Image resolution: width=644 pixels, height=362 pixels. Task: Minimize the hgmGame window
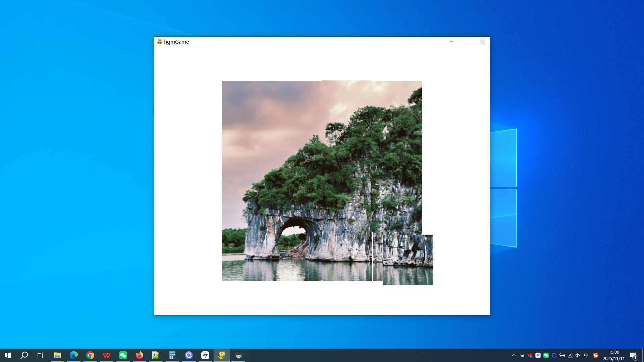[x=451, y=42]
